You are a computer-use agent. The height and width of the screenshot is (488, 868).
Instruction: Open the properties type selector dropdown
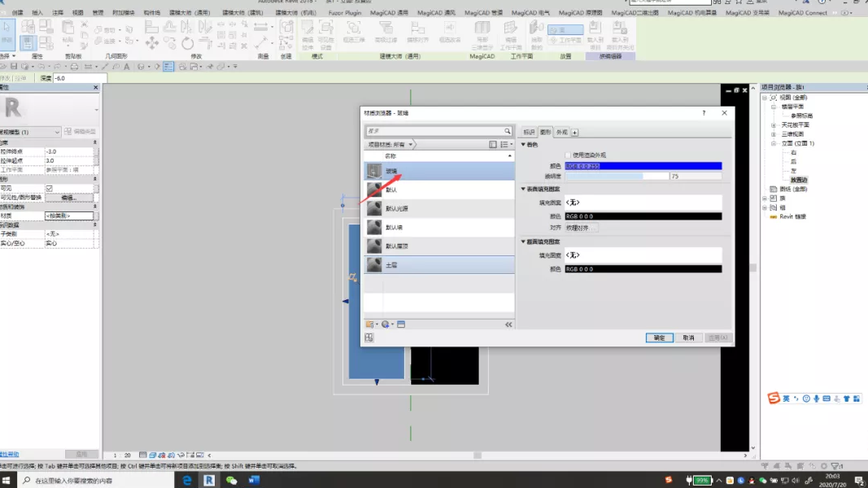[x=96, y=109]
